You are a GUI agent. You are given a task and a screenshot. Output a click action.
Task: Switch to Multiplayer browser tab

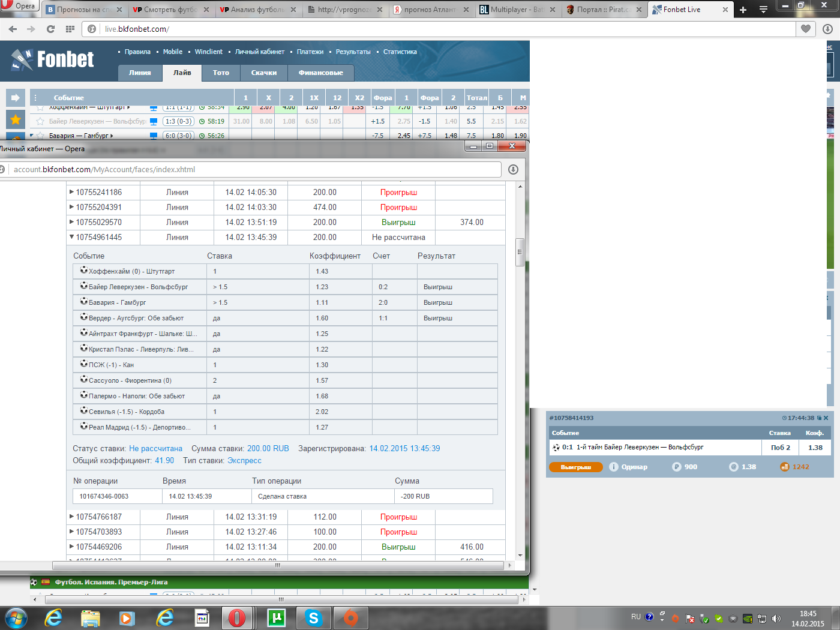[517, 10]
